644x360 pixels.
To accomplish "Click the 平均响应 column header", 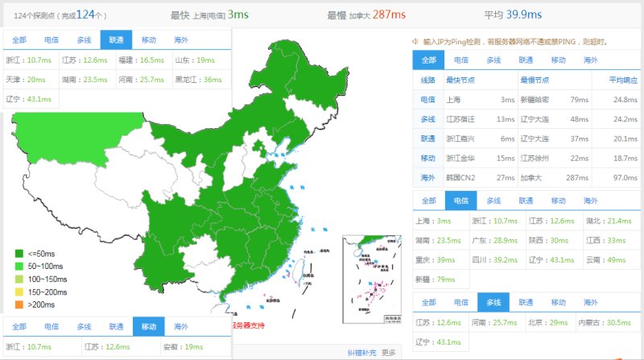I will click(x=623, y=81).
